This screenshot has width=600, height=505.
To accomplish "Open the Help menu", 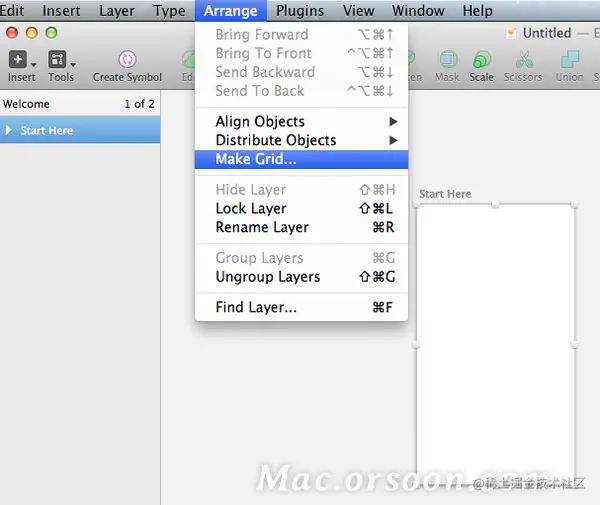I will tap(478, 11).
